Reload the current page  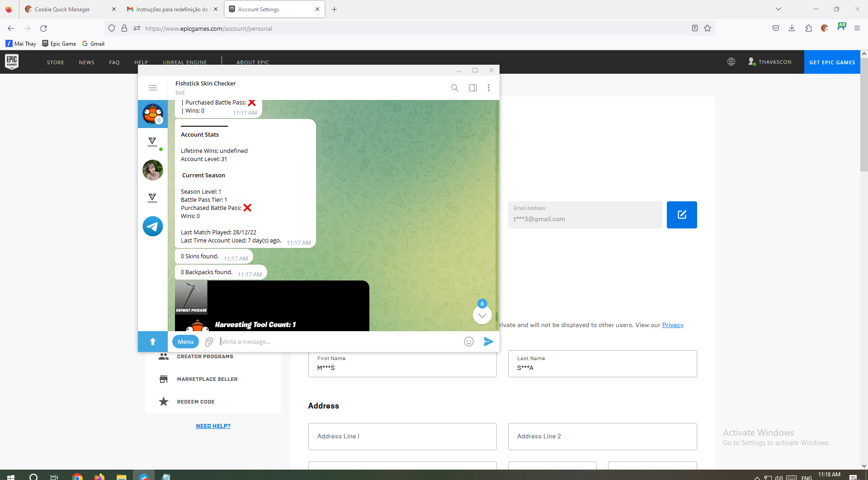[x=43, y=28]
